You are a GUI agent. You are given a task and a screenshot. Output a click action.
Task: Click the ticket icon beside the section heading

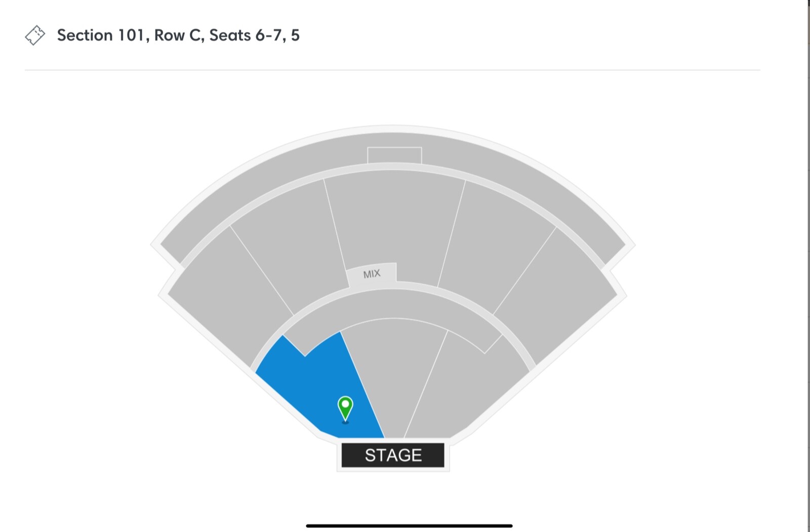point(35,36)
